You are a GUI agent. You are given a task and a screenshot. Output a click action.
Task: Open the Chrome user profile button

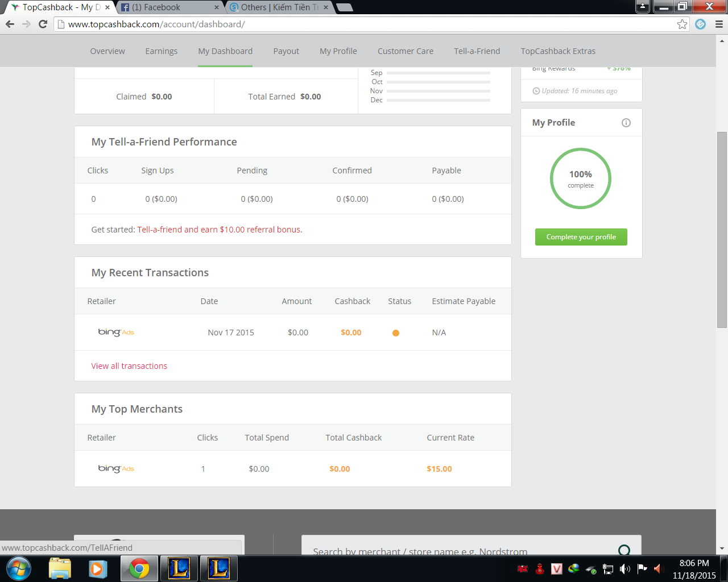point(643,7)
